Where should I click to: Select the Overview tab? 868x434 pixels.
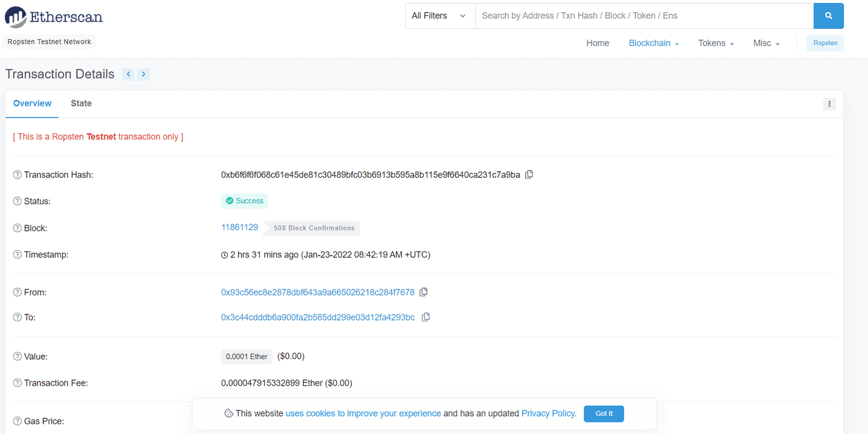click(32, 104)
